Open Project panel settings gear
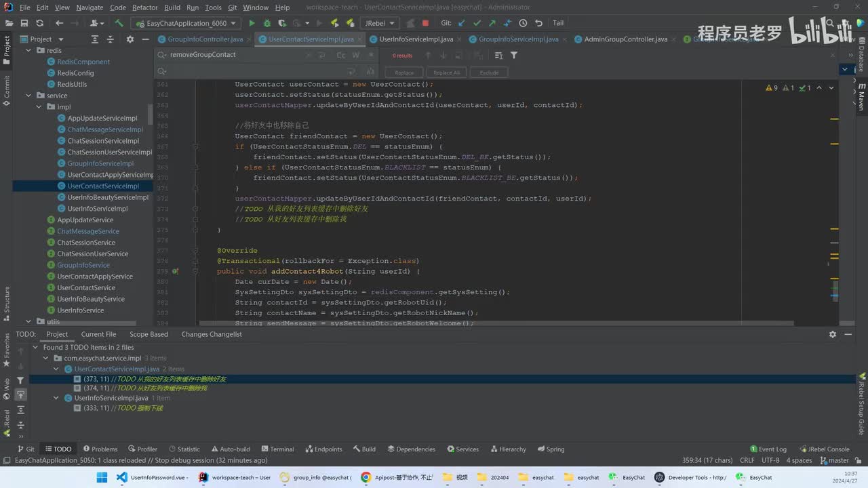Viewport: 868px width, 488px height. click(128, 39)
